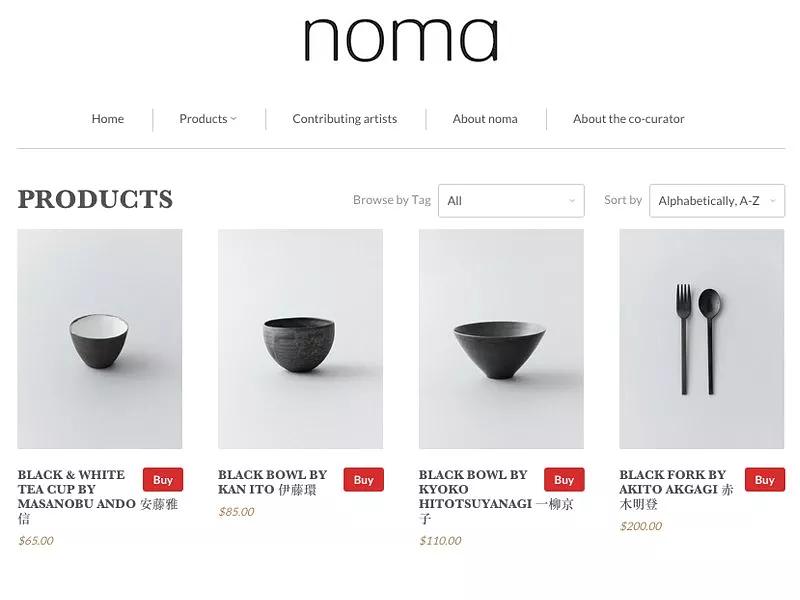
Task: Open the Browse by Tag dropdown
Action: click(511, 200)
